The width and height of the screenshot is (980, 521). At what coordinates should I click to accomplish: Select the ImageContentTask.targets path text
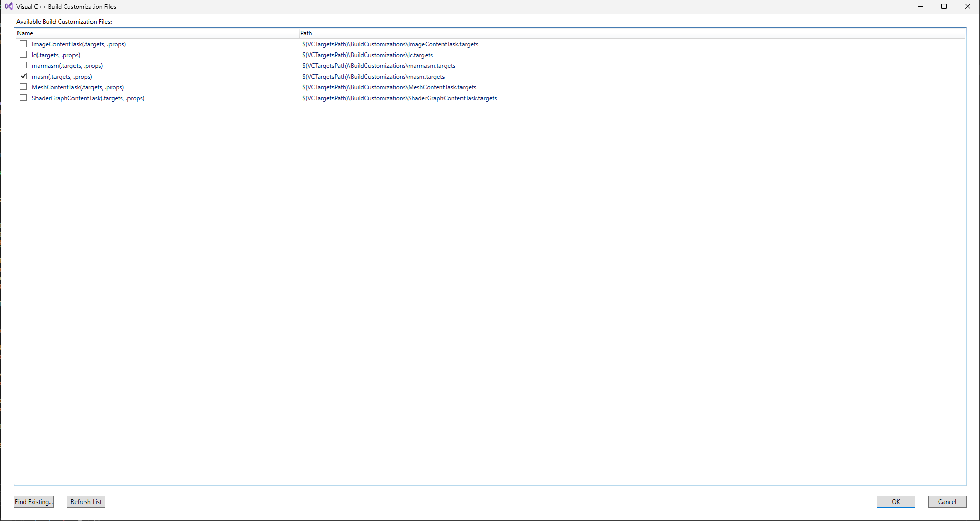point(390,44)
